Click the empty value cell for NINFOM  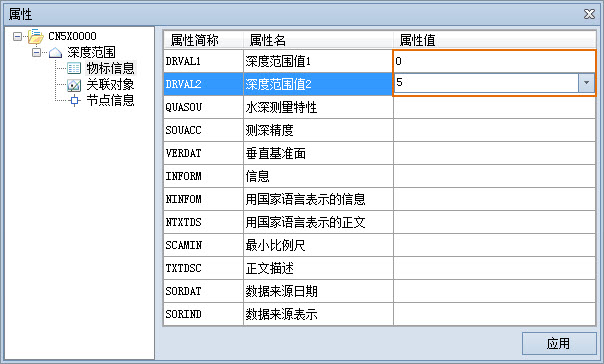(x=494, y=199)
